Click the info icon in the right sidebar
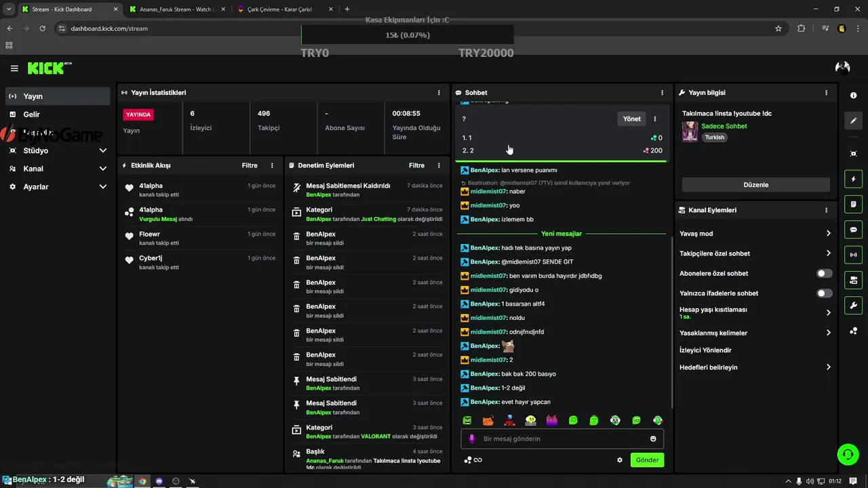Screen dimensions: 868x488 coord(853,96)
